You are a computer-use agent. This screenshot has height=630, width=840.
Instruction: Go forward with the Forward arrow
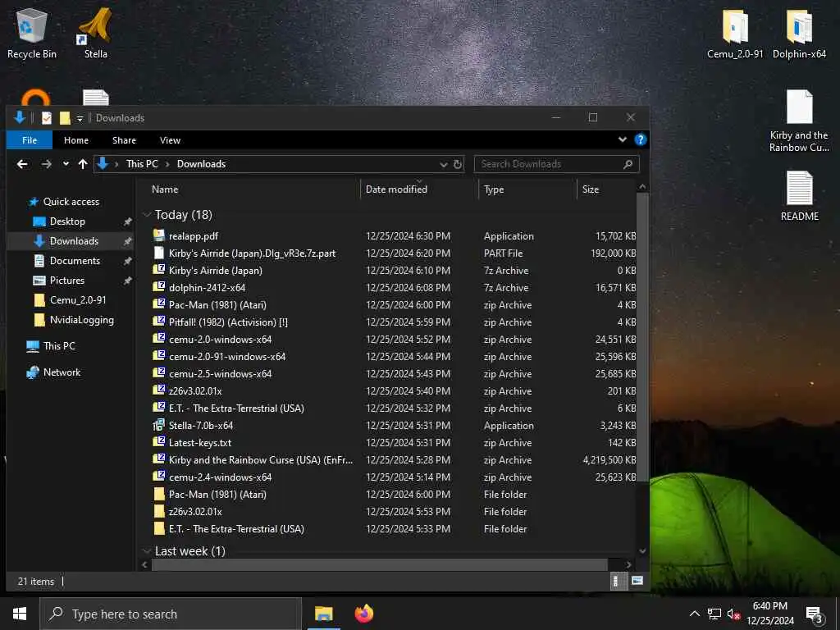click(47, 164)
